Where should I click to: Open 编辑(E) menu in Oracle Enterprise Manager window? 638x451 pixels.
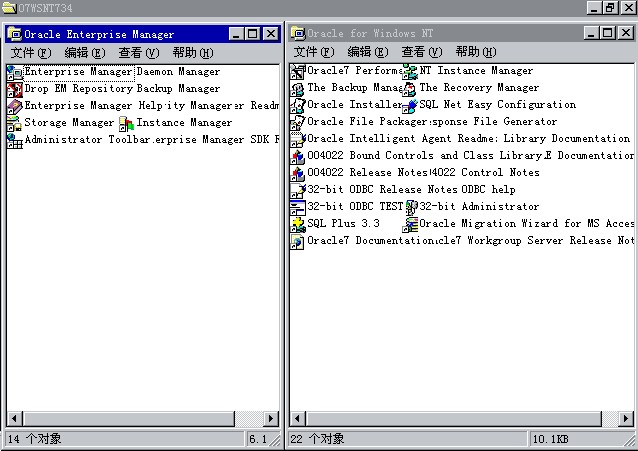[85, 53]
